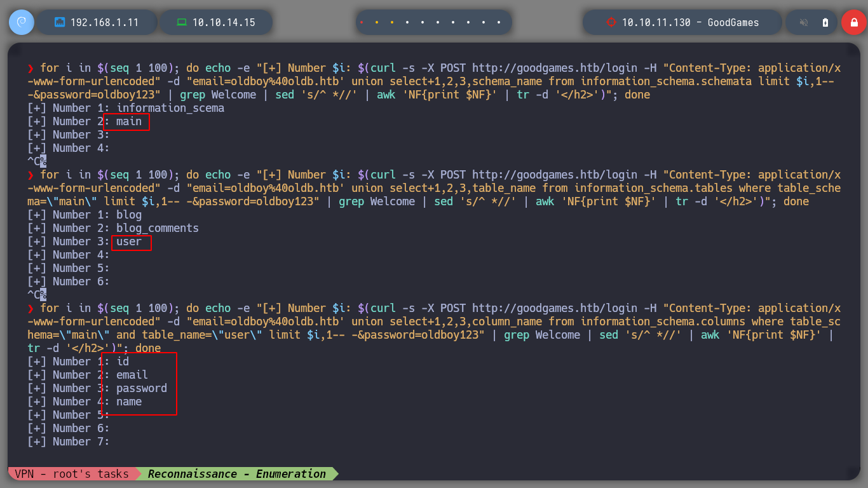Click the red lock screen button
The image size is (868, 488).
pyautogui.click(x=853, y=22)
